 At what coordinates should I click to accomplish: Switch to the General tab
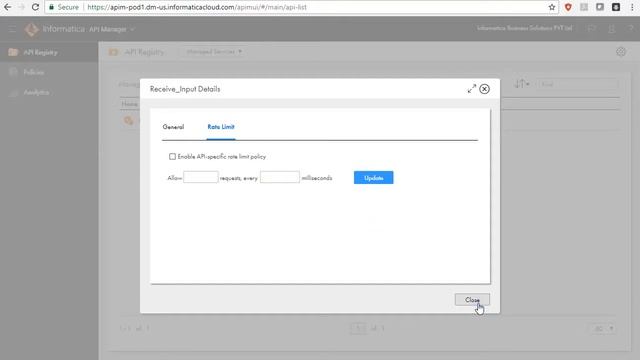pos(173,127)
